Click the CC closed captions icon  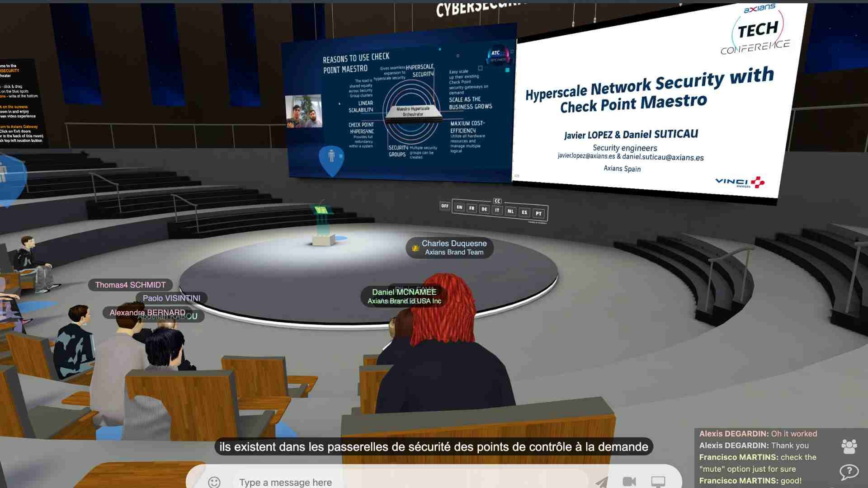[x=497, y=201]
